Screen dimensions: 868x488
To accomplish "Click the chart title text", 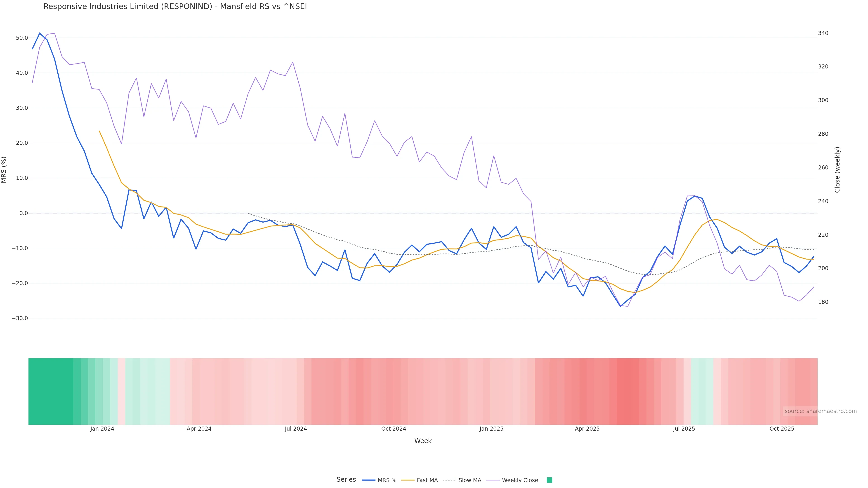I will tap(175, 7).
